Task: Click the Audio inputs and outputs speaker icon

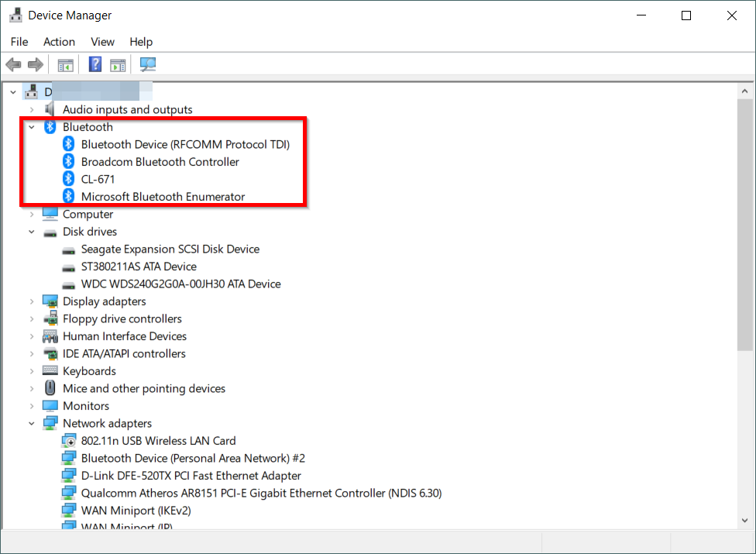Action: (49, 109)
